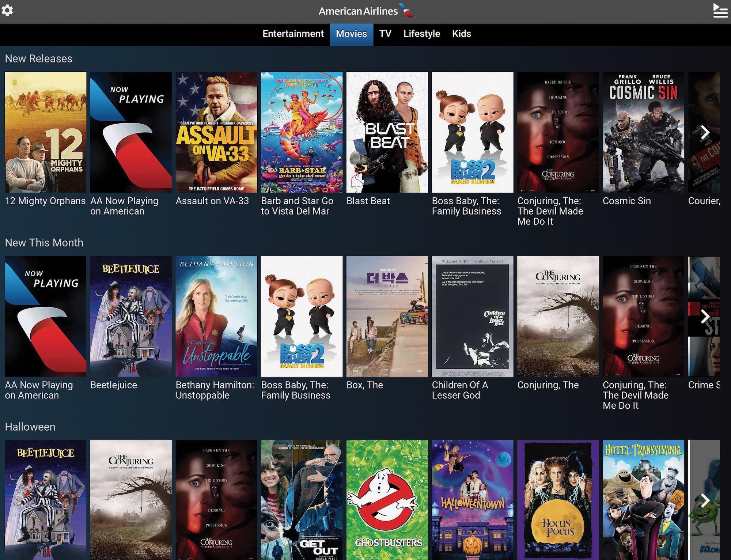Open AA Now Playing poster in New This Month
Viewport: 731px width, 560px height.
pyautogui.click(x=46, y=317)
